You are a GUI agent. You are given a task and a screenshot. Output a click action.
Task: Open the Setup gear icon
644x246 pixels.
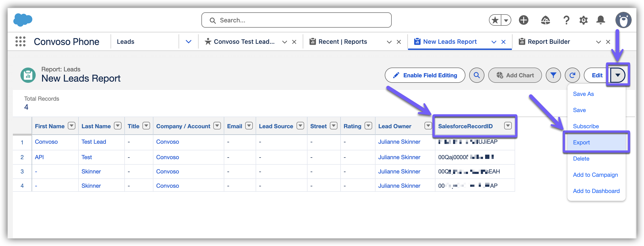click(x=583, y=20)
